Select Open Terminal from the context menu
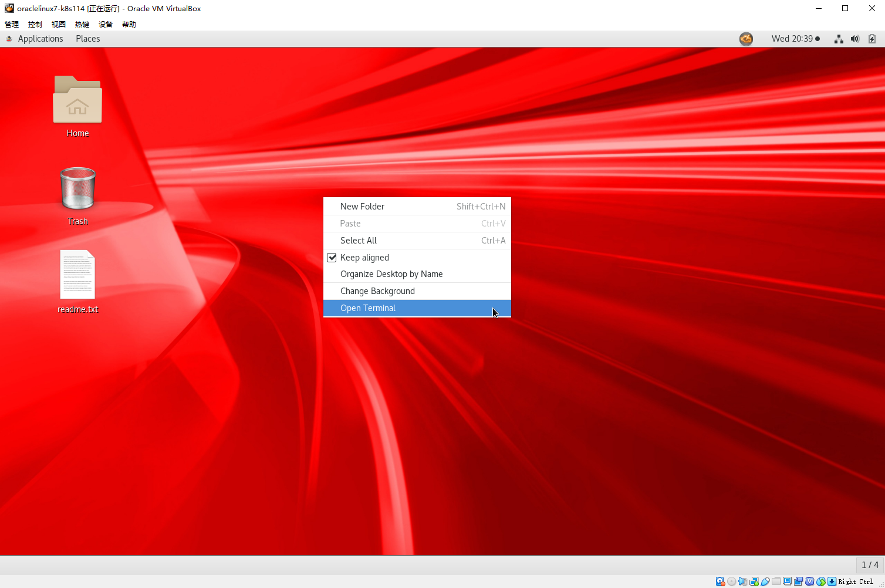 pyautogui.click(x=368, y=308)
